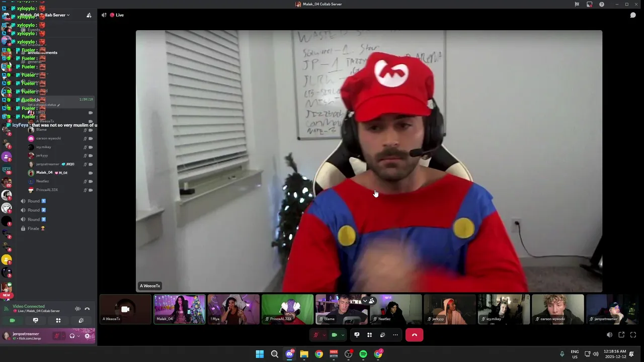Viewport: 644px width, 362px height.
Task: Share screen button in voice panel
Action: pos(35,320)
